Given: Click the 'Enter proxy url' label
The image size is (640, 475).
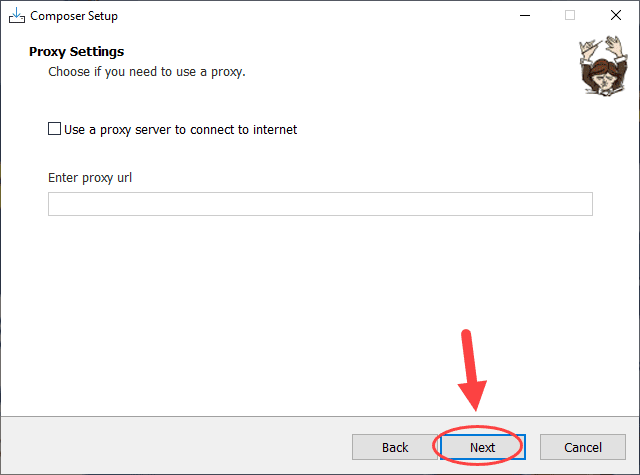Looking at the screenshot, I should tap(90, 178).
